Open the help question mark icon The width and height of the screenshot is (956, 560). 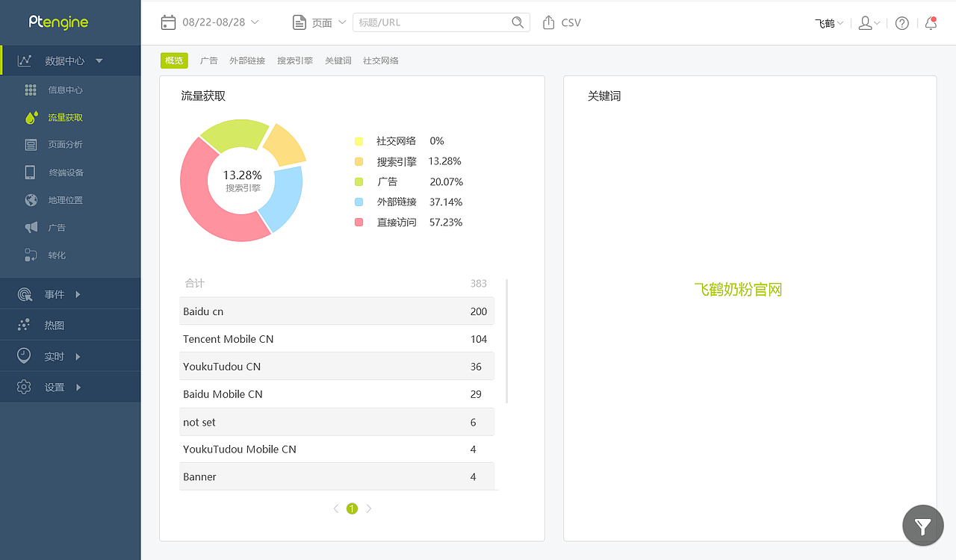coord(902,23)
